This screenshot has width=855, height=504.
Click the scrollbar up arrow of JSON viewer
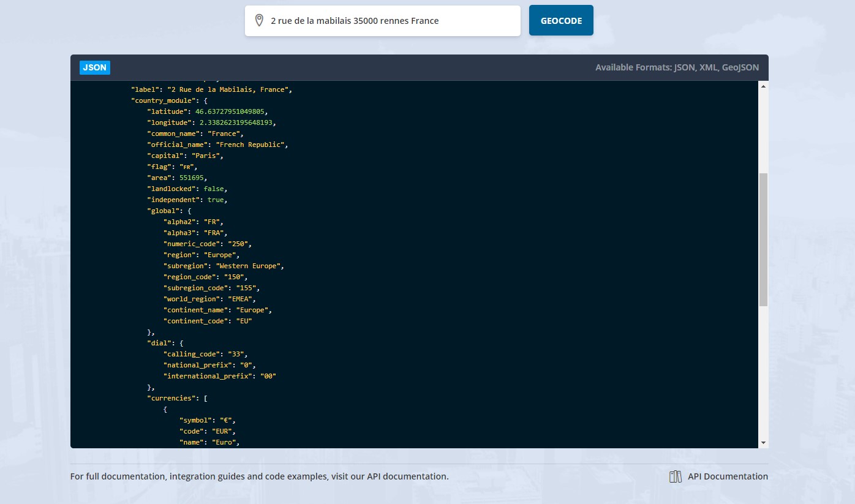[x=763, y=85]
